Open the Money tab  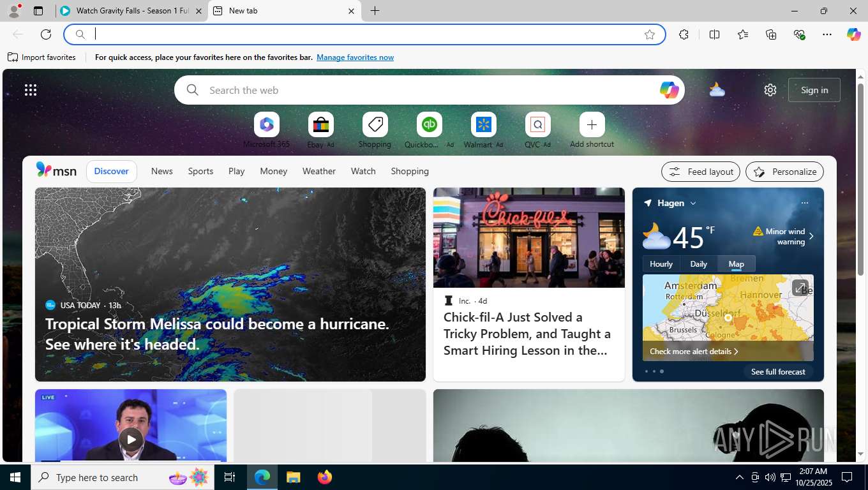click(x=273, y=171)
